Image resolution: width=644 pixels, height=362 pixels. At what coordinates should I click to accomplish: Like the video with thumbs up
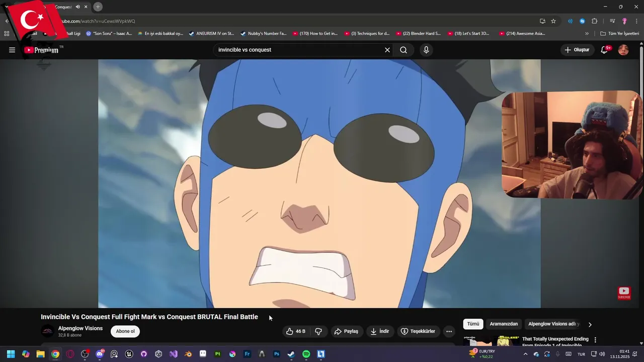coord(295,331)
